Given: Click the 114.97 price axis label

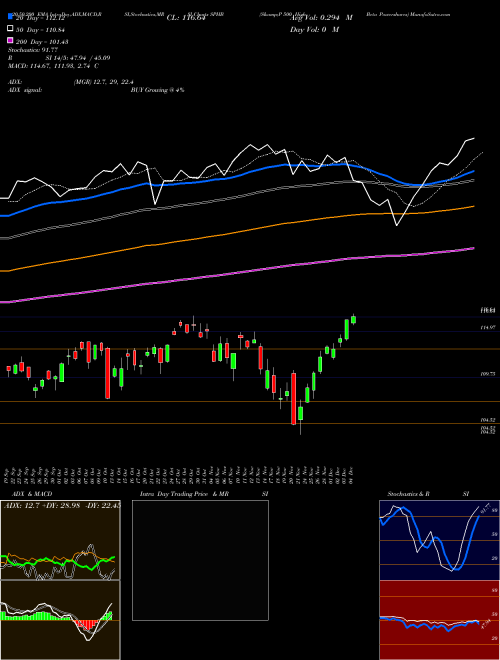Looking at the screenshot, I should [488, 327].
